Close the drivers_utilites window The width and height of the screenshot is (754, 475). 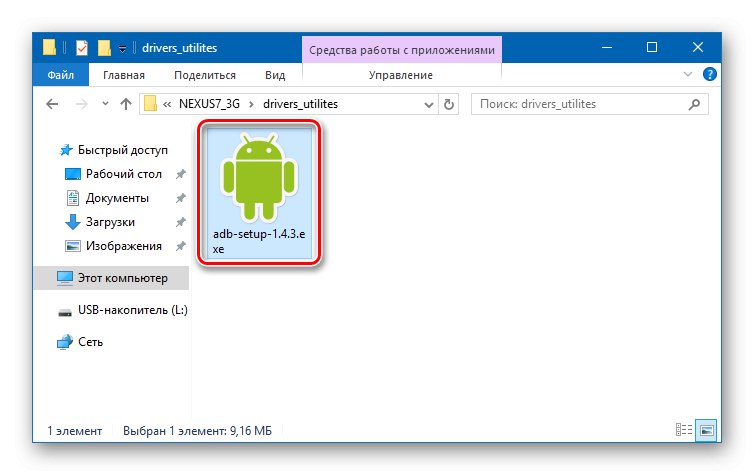pyautogui.click(x=697, y=48)
